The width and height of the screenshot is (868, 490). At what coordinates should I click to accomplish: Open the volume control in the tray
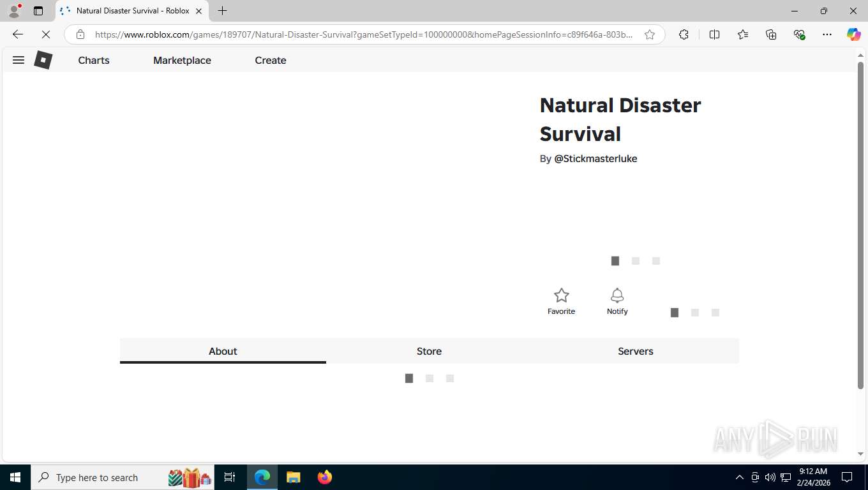click(770, 477)
